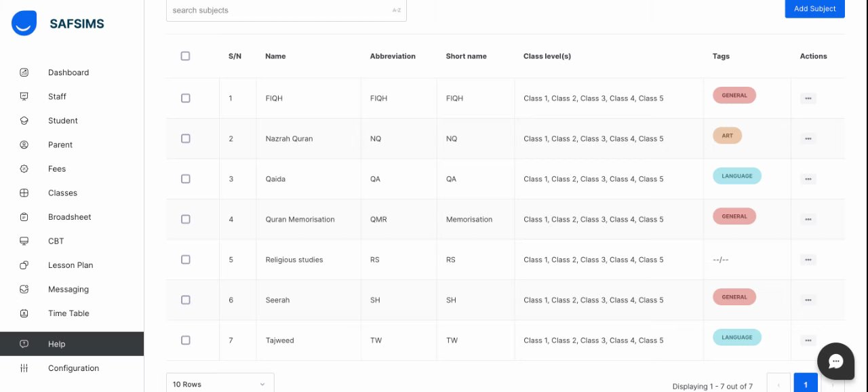The width and height of the screenshot is (868, 392).
Task: Check the FIQH subject row checkbox
Action: (185, 98)
